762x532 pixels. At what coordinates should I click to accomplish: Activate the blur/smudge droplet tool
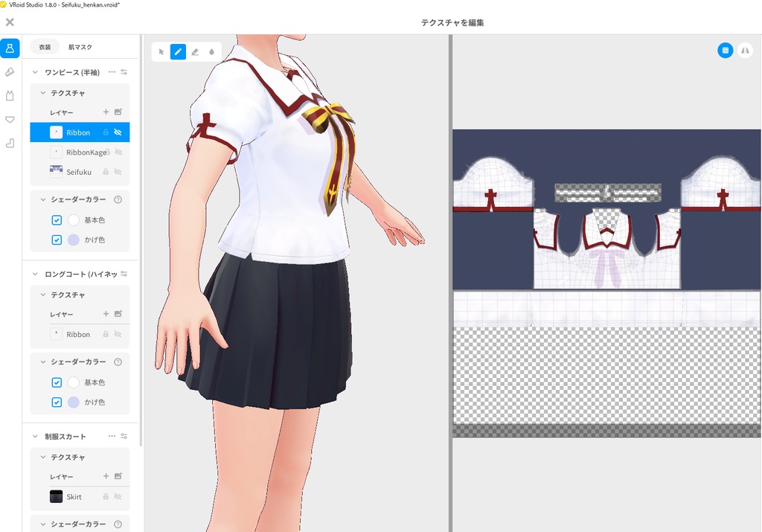[x=212, y=51]
